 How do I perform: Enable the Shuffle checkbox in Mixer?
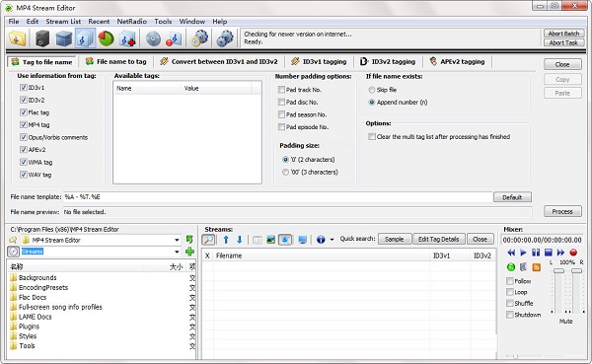pos(510,303)
